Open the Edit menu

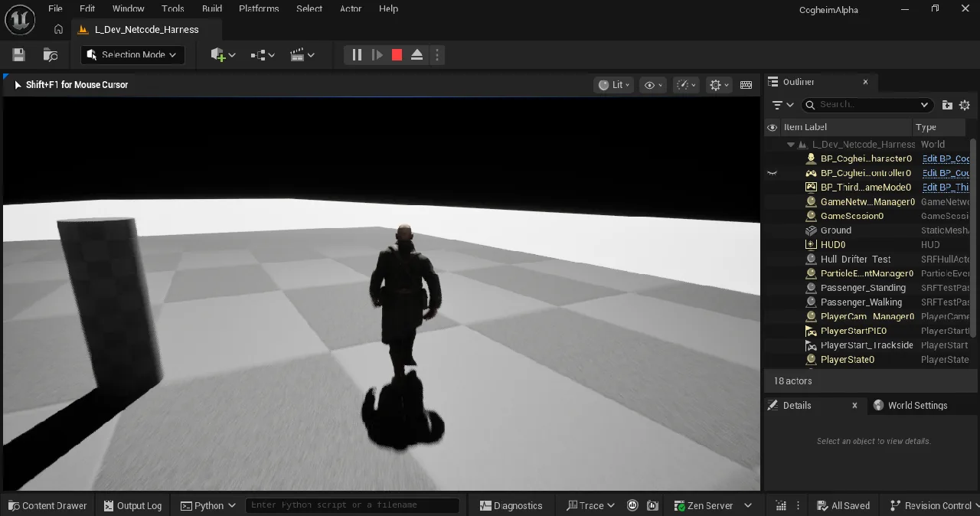(x=87, y=8)
